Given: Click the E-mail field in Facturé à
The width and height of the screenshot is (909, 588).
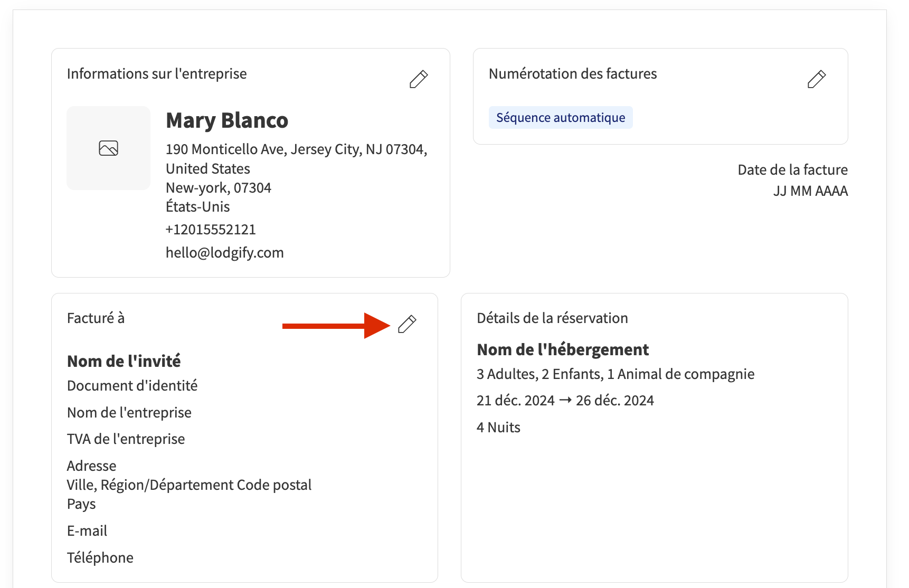Looking at the screenshot, I should coord(87,531).
